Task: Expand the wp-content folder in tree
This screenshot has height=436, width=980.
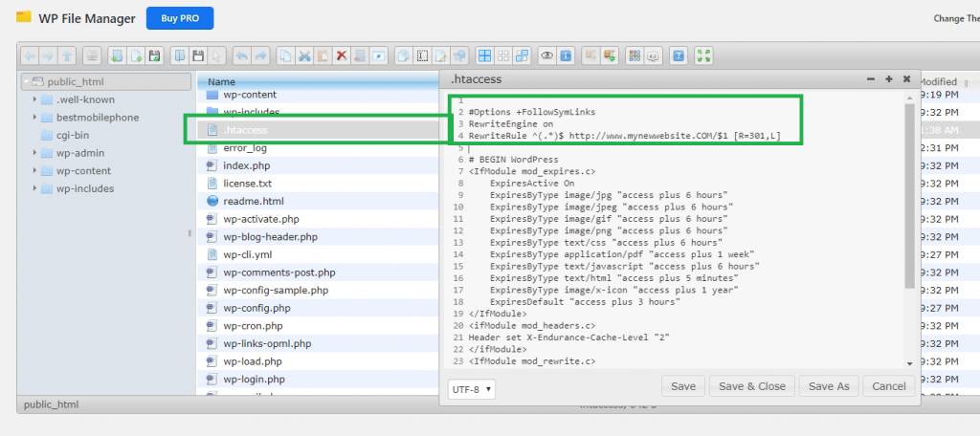Action: click(x=34, y=170)
